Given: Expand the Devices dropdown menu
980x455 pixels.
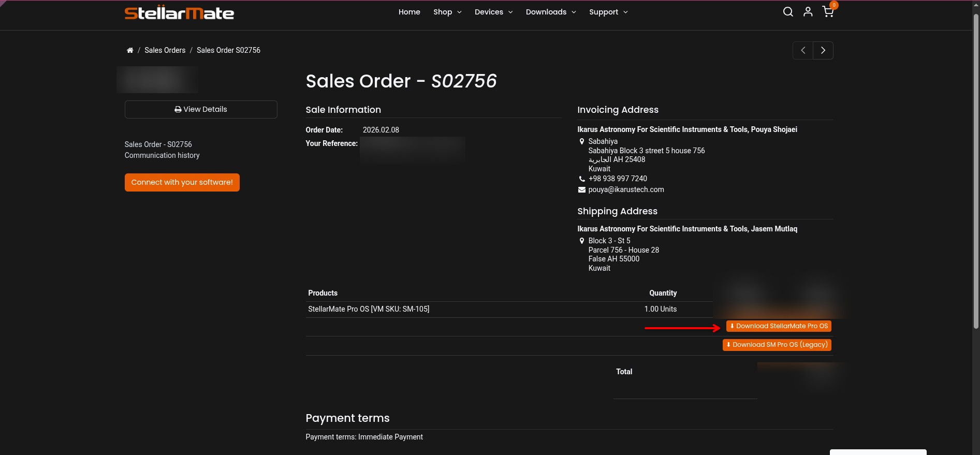Looking at the screenshot, I should click(494, 12).
